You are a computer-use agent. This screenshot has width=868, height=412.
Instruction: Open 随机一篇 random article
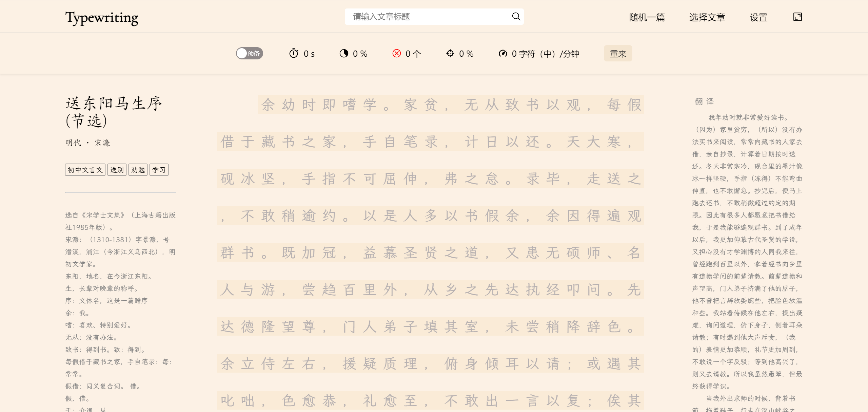tap(647, 17)
